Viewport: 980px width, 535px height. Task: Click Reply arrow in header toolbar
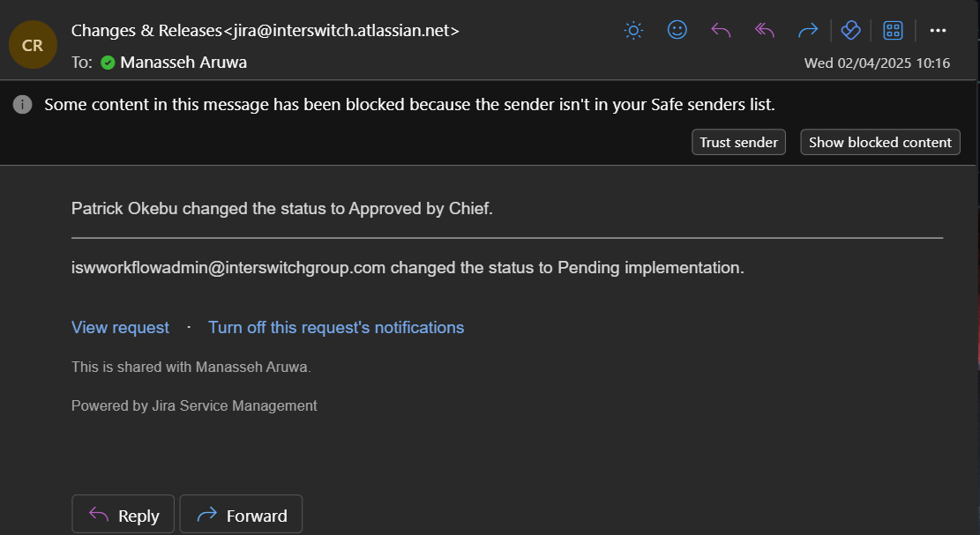pos(721,31)
